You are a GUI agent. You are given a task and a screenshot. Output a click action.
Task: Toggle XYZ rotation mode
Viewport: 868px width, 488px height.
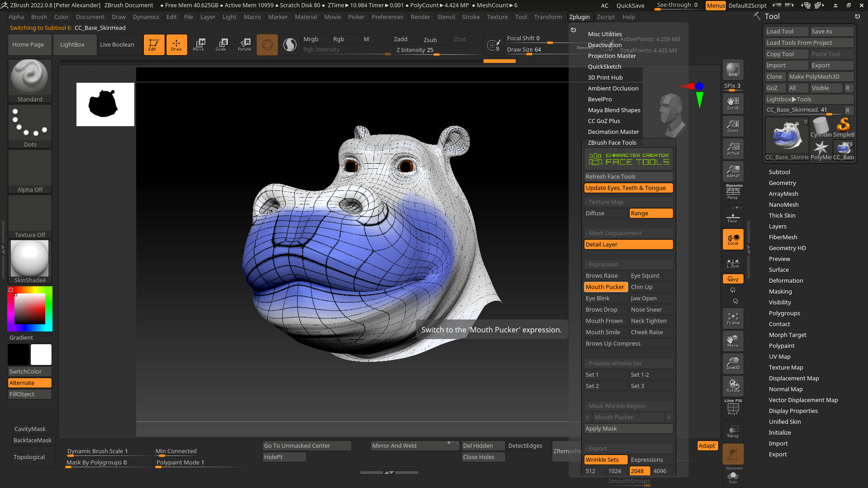pos(733,279)
